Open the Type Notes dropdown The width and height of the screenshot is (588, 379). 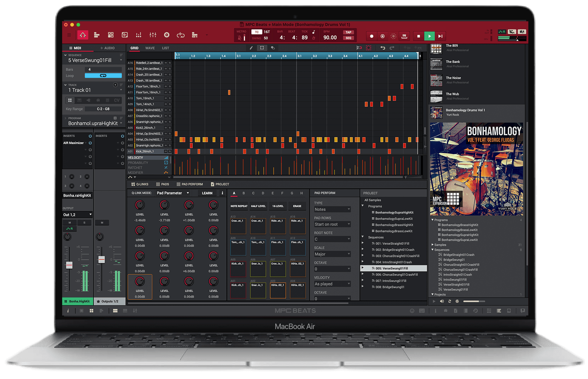332,209
